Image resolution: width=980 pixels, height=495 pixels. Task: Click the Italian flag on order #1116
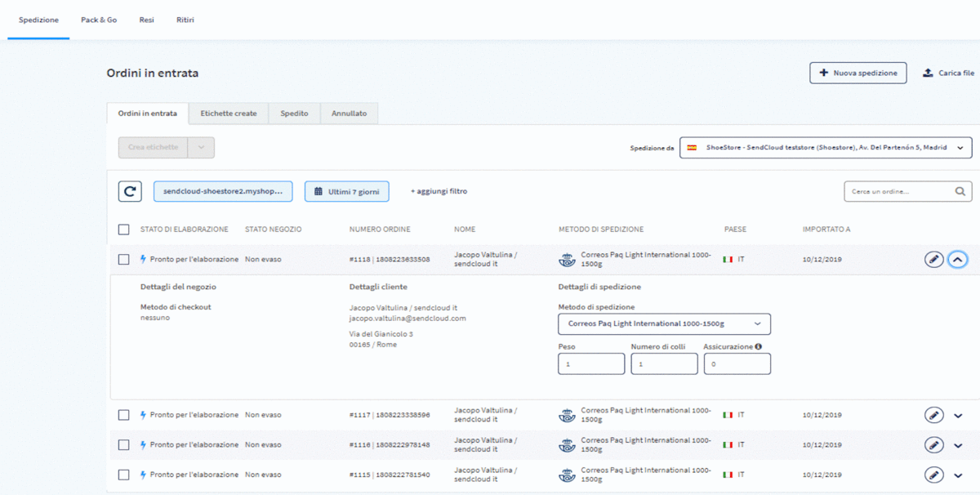[728, 445]
